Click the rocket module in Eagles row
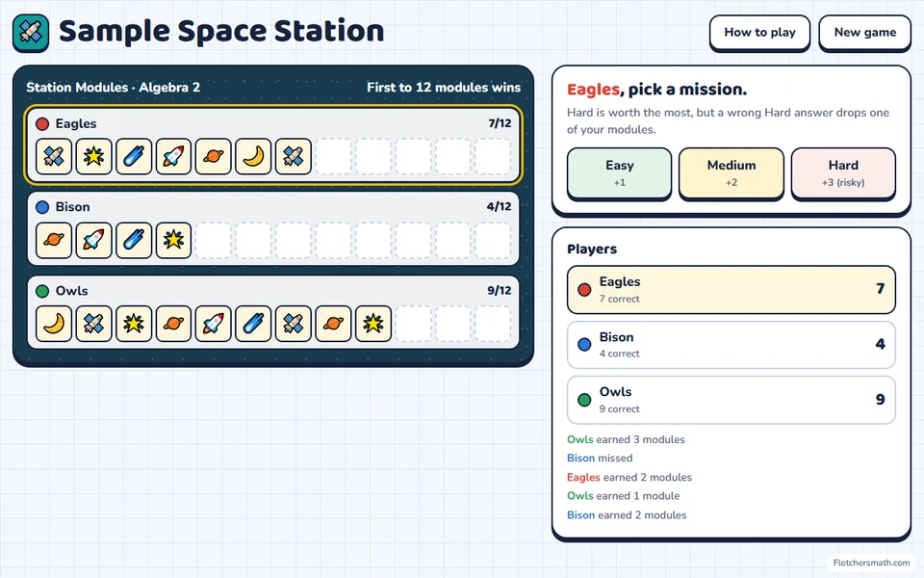This screenshot has height=578, width=924. (x=173, y=156)
